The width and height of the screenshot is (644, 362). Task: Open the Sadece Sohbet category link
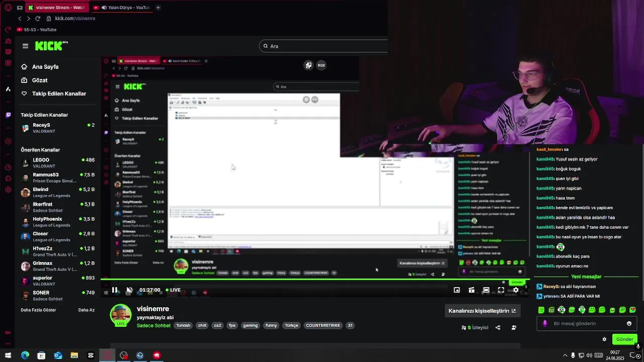click(x=153, y=325)
